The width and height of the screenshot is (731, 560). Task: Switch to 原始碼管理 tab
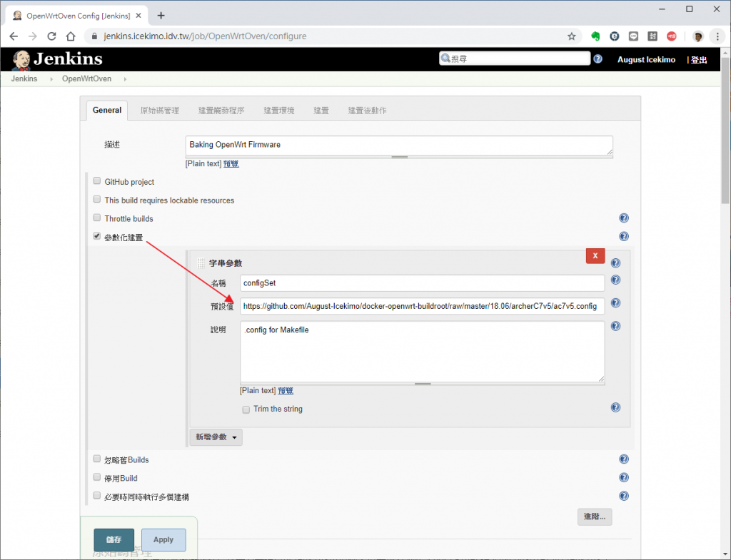coord(159,111)
